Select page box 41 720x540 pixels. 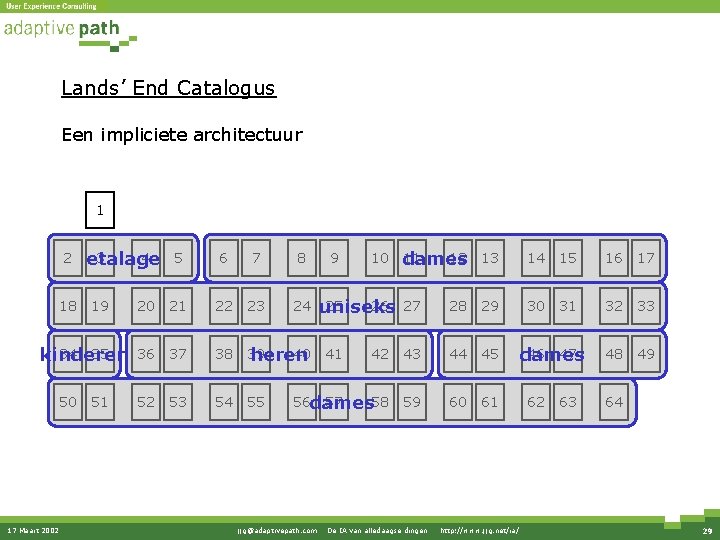(x=334, y=354)
